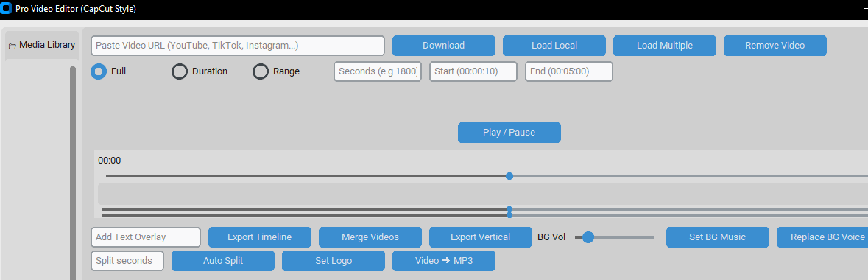
Task: Select the Duration radio option
Action: pos(180,71)
